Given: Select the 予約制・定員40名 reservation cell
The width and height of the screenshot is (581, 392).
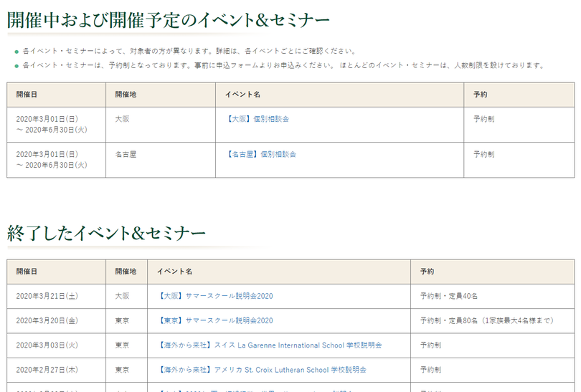Looking at the screenshot, I should 449,296.
